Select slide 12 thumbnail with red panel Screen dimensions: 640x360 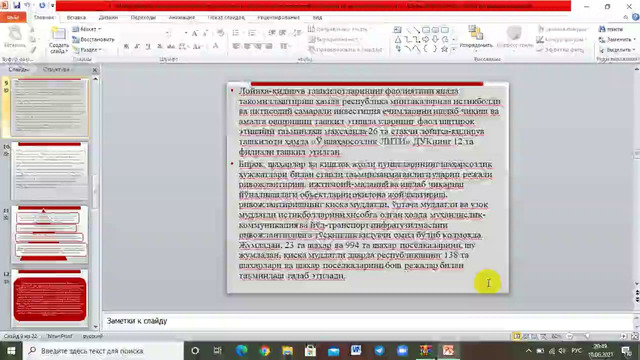[x=49, y=298]
